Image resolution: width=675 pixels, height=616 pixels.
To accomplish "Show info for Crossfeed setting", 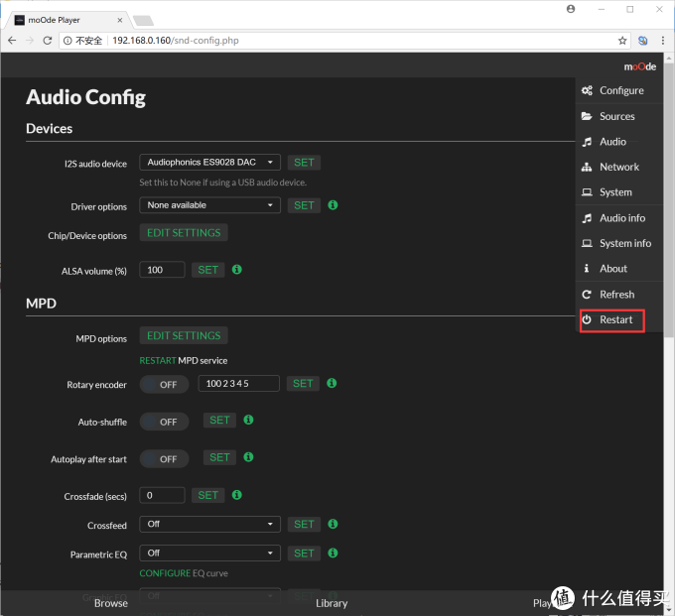I will (333, 524).
